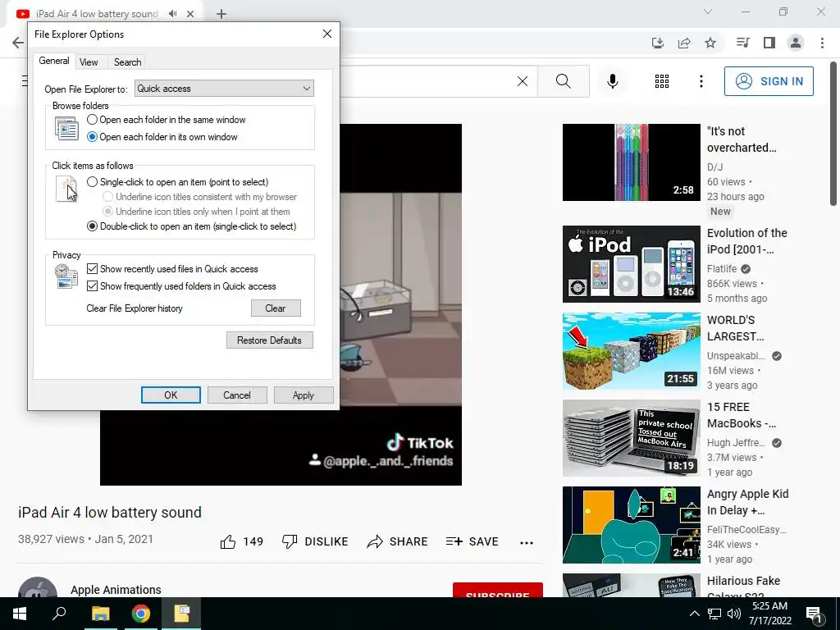Clear the YouTube search box with X

coord(523,81)
